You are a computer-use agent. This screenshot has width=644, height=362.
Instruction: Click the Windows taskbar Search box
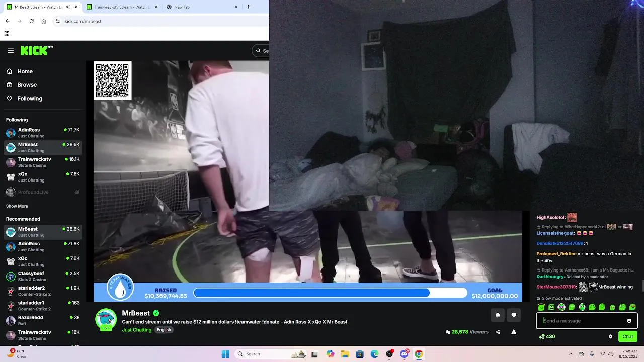(271, 354)
